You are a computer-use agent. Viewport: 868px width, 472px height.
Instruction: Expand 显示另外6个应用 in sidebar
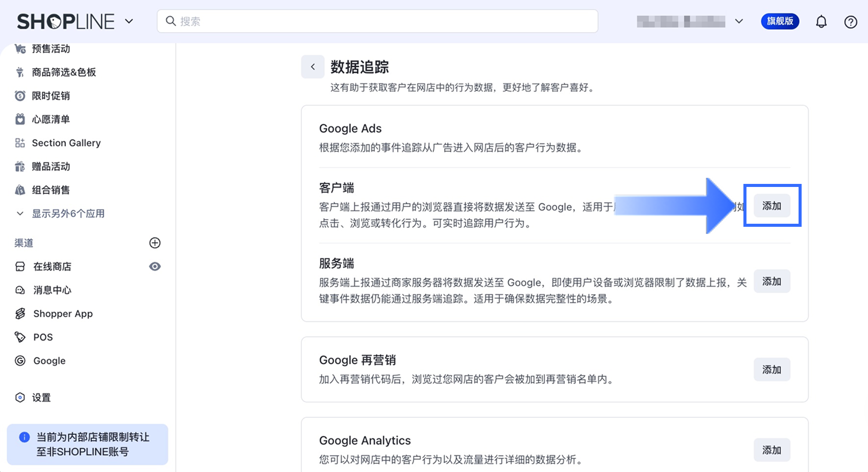coord(68,214)
